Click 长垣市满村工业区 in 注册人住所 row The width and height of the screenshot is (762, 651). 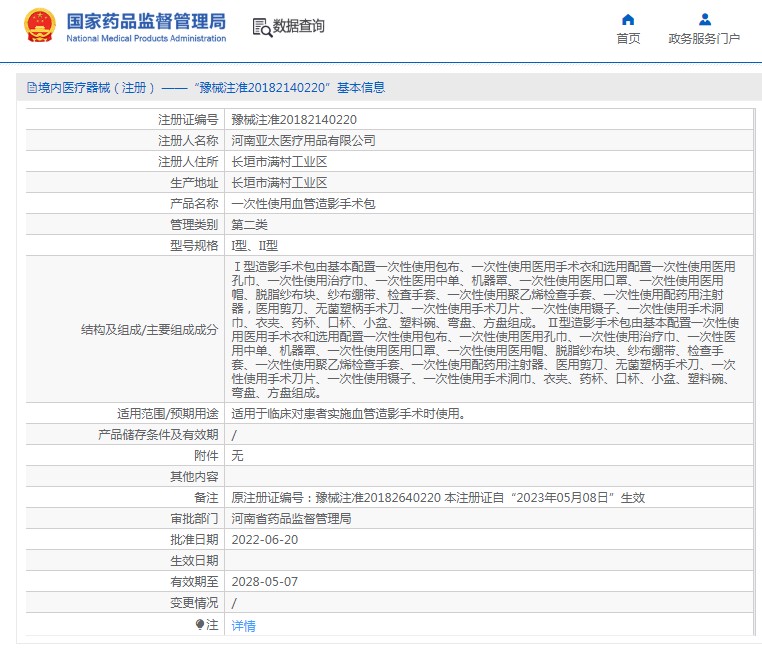tap(279, 161)
